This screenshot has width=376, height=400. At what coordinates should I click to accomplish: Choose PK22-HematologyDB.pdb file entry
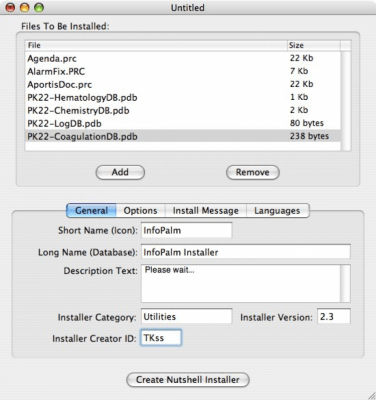click(x=183, y=97)
